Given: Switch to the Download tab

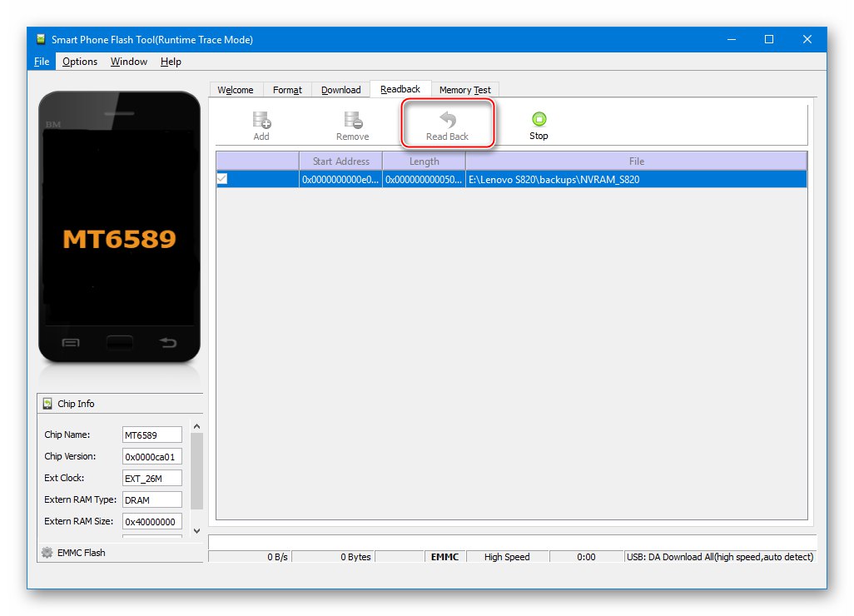Looking at the screenshot, I should tap(340, 89).
